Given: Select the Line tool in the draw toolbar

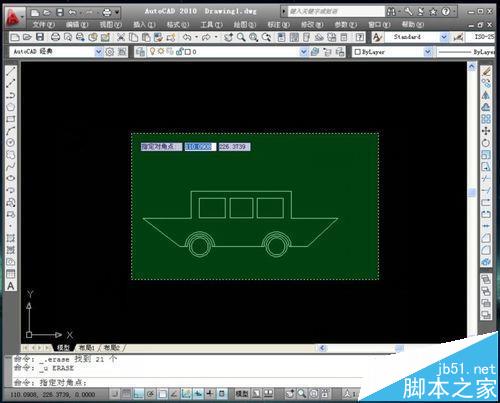Looking at the screenshot, I should (x=11, y=71).
